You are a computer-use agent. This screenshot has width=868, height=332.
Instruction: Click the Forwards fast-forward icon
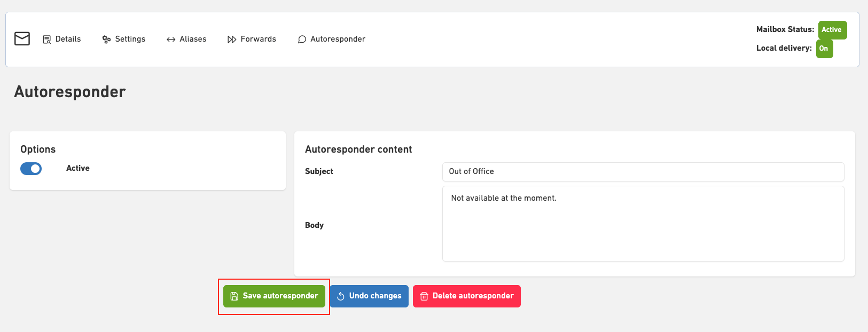click(x=232, y=39)
